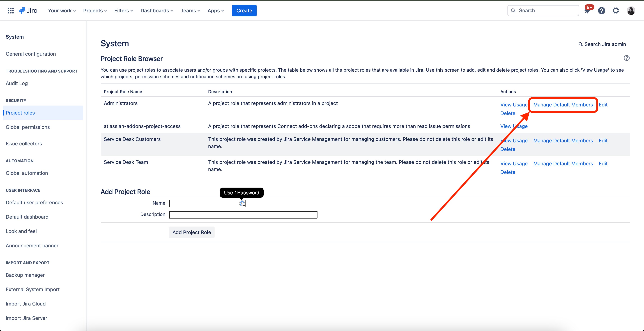This screenshot has height=331, width=644.
Task: Expand the Your work dropdown
Action: (62, 10)
